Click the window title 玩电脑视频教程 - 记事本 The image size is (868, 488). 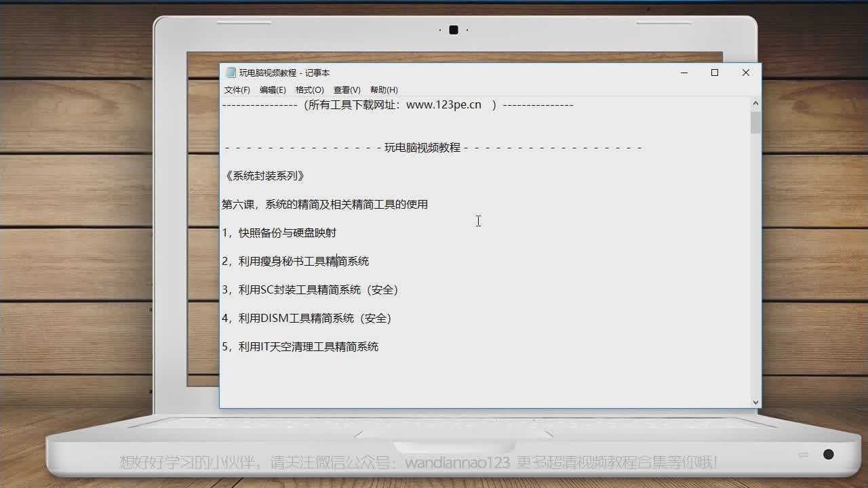284,73
